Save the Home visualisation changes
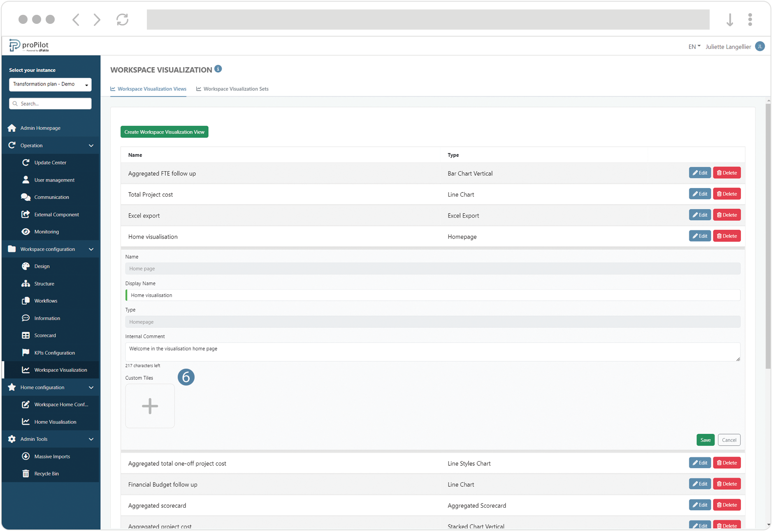 (x=705, y=440)
